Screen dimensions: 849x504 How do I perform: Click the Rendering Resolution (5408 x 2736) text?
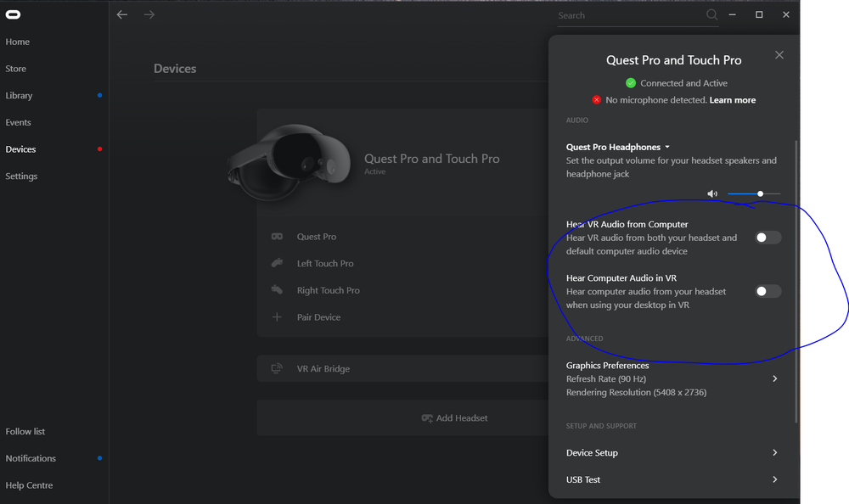click(636, 393)
